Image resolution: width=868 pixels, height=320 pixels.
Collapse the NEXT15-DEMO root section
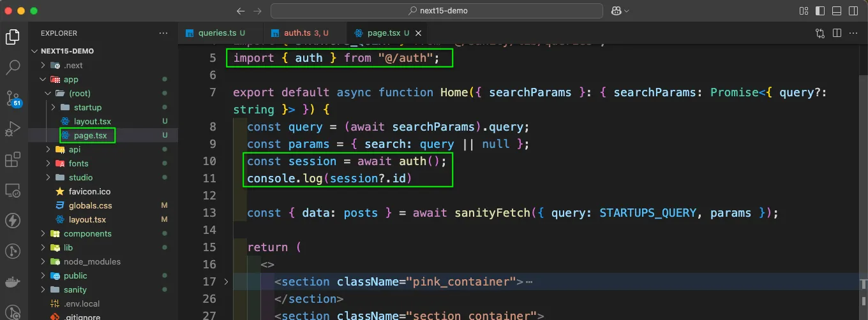tap(34, 51)
